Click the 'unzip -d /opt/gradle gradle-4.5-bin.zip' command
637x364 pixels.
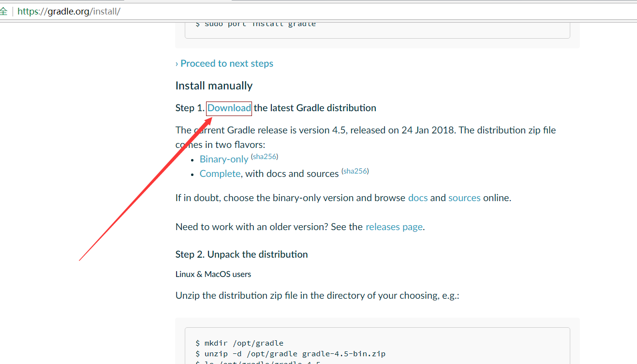[290, 353]
